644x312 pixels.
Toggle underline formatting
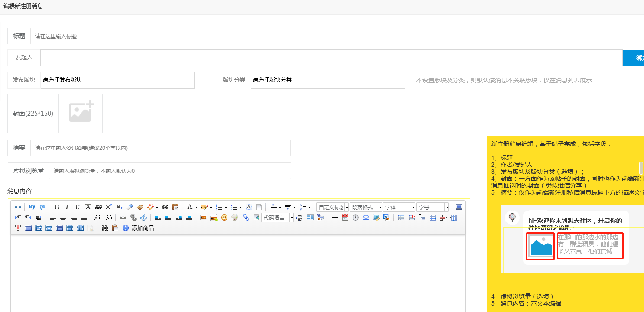(77, 207)
